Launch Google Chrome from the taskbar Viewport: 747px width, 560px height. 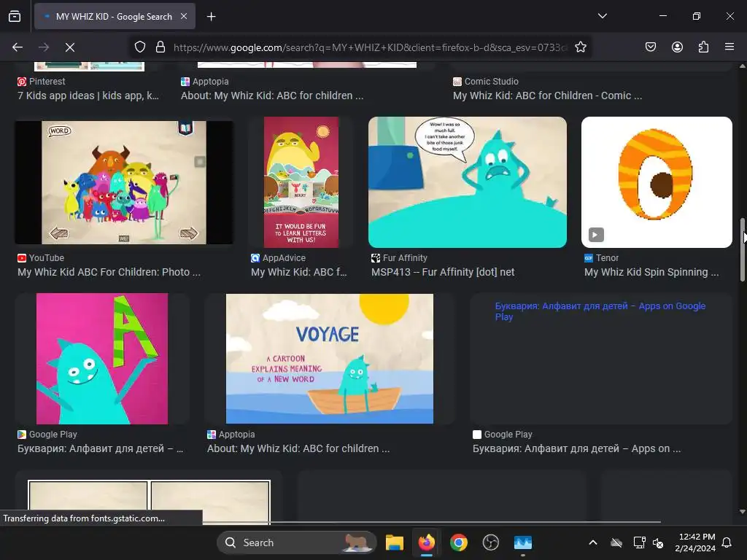click(x=459, y=542)
